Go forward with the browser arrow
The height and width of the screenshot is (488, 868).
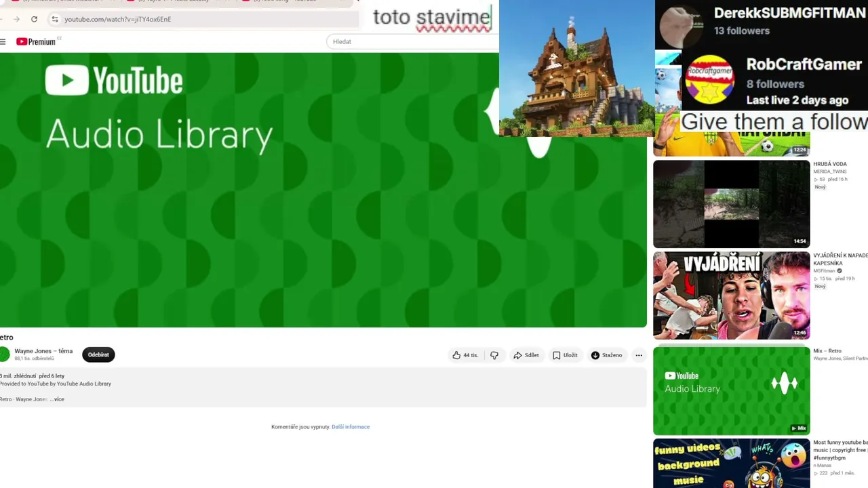click(x=16, y=19)
